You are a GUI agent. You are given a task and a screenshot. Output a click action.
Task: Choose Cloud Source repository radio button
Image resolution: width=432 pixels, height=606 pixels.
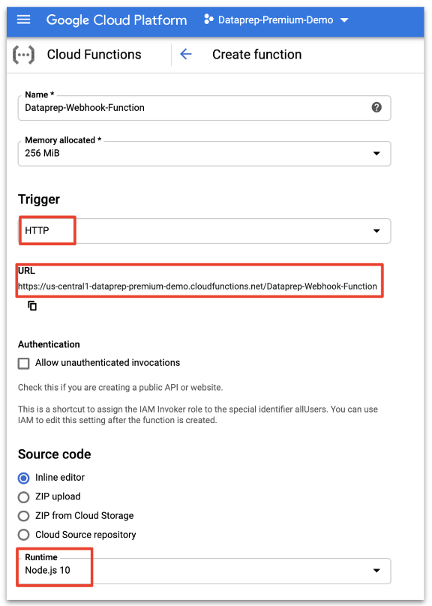(24, 535)
